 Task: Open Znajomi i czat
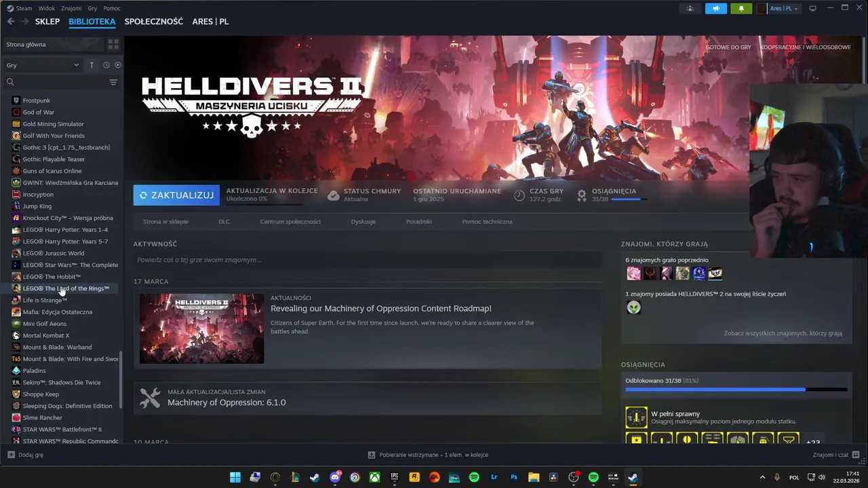[836, 455]
